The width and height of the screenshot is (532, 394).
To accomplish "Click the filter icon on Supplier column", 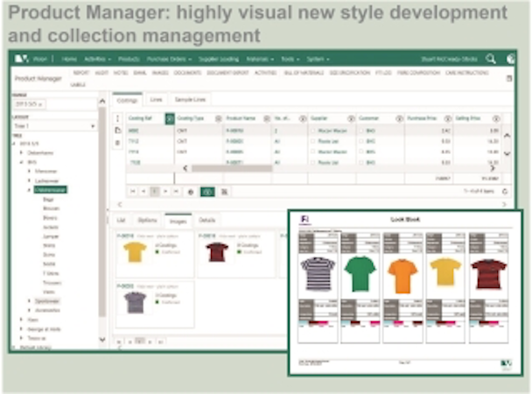I will tap(351, 118).
